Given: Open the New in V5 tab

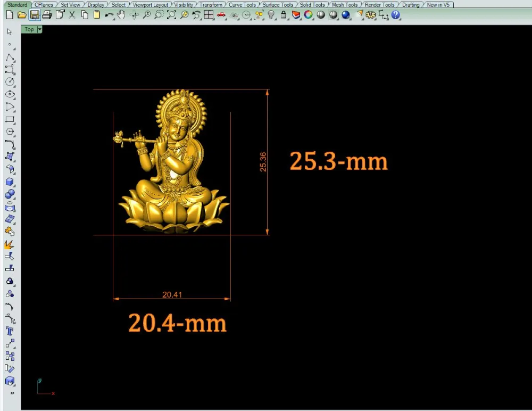Looking at the screenshot, I should coord(438,5).
